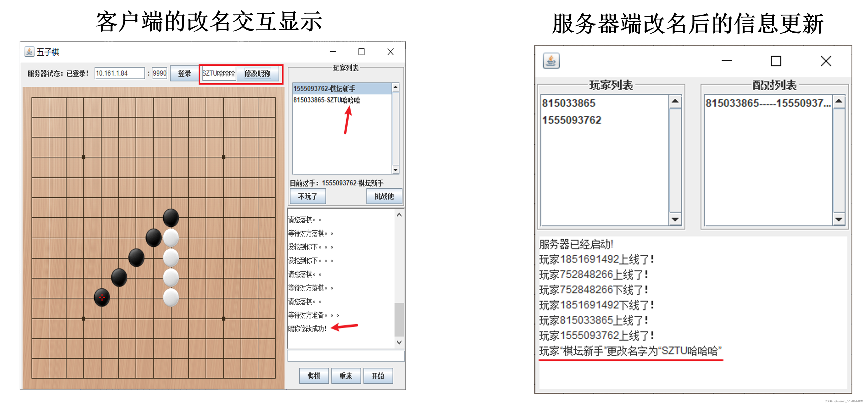This screenshot has width=868, height=406.
Task: Click the highlighted 修改昵称 rename button
Action: pos(258,74)
